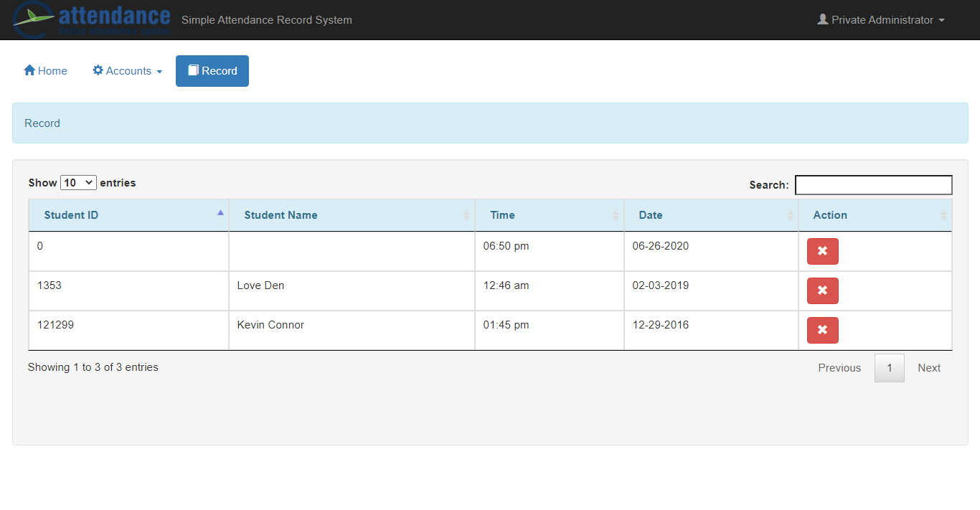
Task: Click the gear icon next to Accounts
Action: 98,70
